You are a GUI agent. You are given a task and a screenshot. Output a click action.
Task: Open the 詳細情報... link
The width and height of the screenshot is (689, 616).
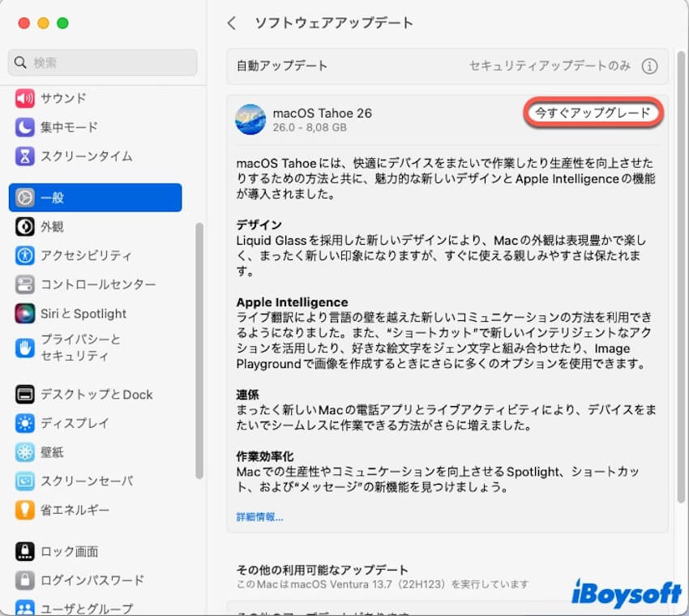click(x=259, y=517)
